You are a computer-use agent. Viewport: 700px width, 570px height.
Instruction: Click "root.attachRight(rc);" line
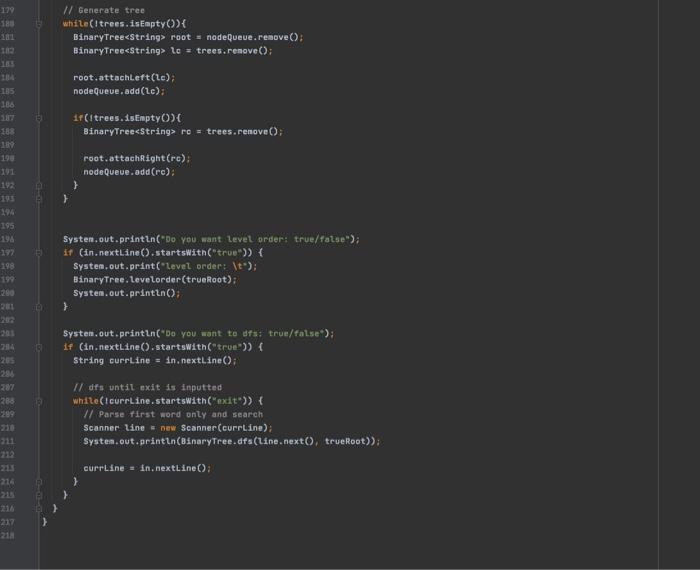(137, 158)
